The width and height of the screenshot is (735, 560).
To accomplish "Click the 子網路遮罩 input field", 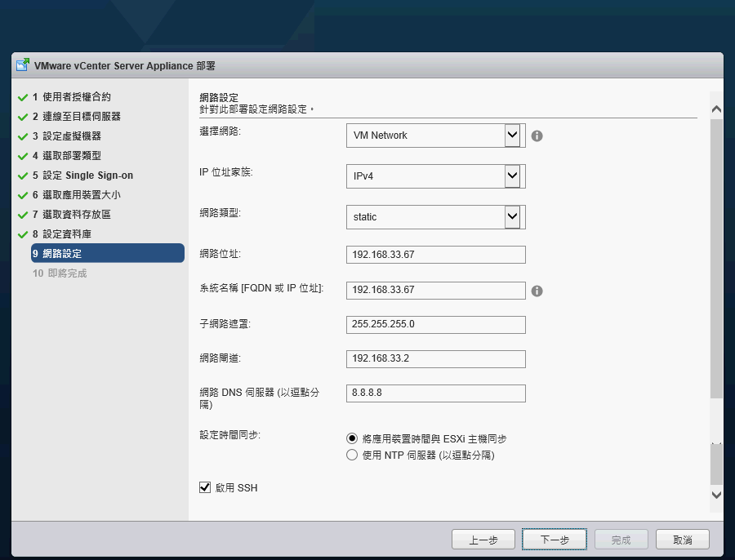I will click(x=435, y=324).
